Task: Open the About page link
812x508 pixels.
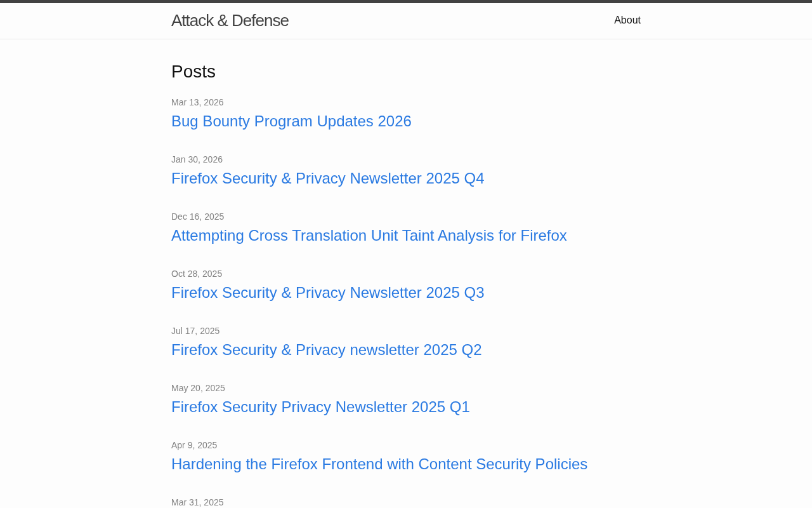Action: point(627,20)
